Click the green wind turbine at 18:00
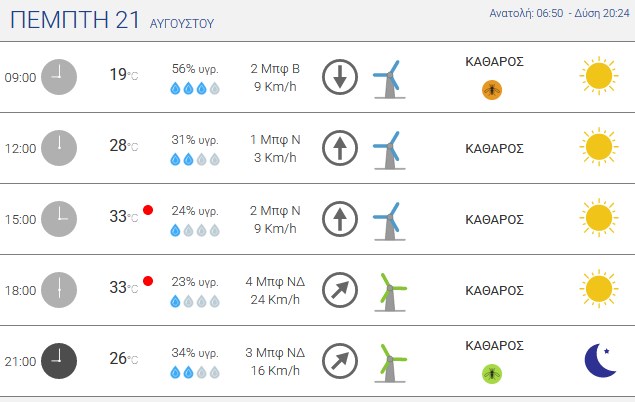This screenshot has height=402, width=635. point(390,292)
